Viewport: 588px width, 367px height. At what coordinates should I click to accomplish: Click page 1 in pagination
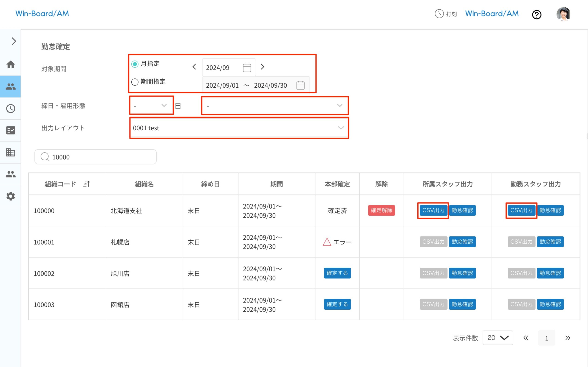[546, 338]
